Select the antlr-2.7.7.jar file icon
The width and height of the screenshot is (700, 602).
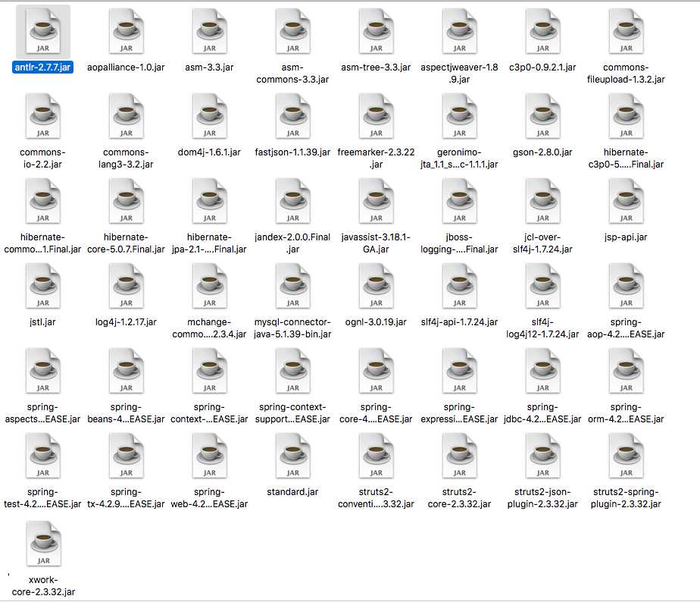[x=43, y=32]
